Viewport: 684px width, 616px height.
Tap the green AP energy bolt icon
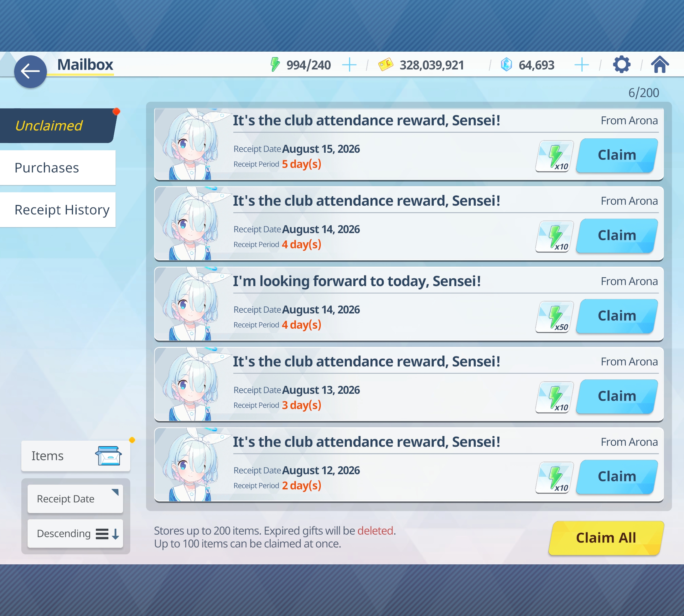[275, 64]
